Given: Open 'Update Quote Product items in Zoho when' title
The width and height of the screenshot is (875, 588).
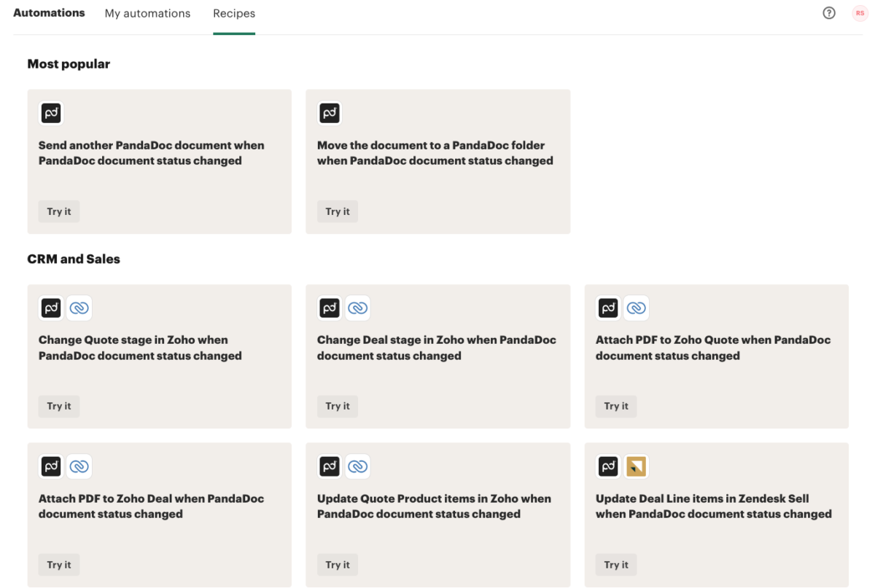Looking at the screenshot, I should [434, 506].
